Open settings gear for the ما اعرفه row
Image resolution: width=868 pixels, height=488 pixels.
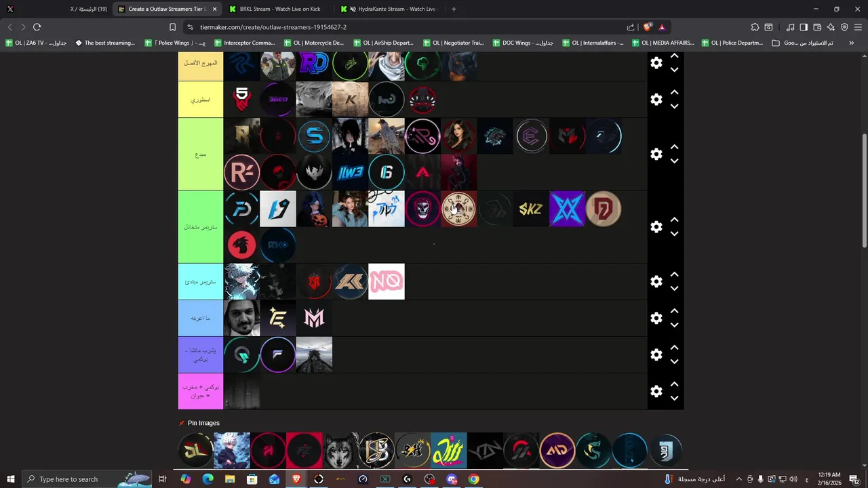pyautogui.click(x=656, y=319)
